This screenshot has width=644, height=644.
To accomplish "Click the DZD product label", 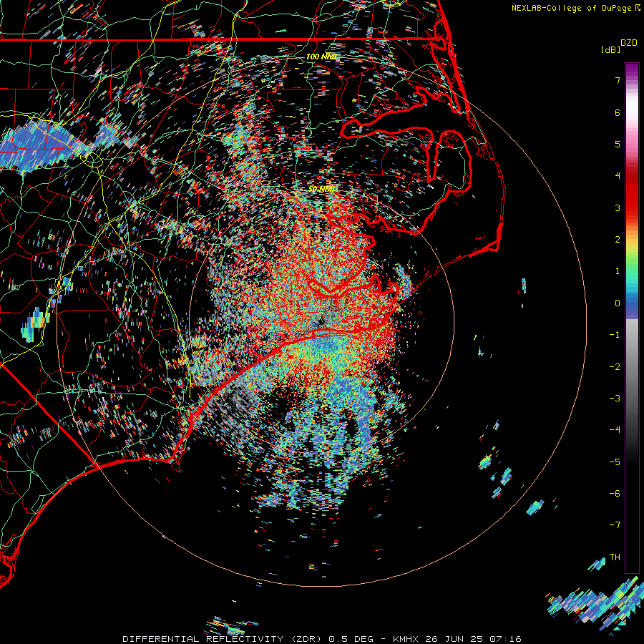I will pos(629,43).
